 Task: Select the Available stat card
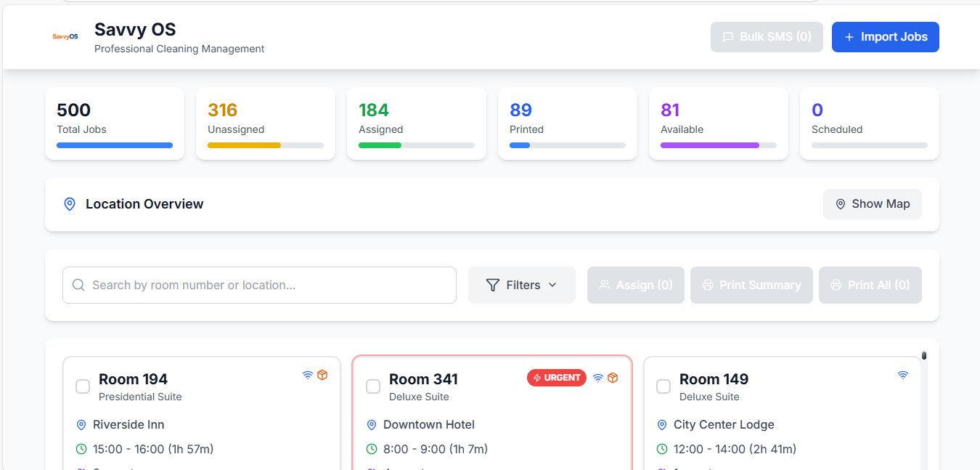[719, 123]
